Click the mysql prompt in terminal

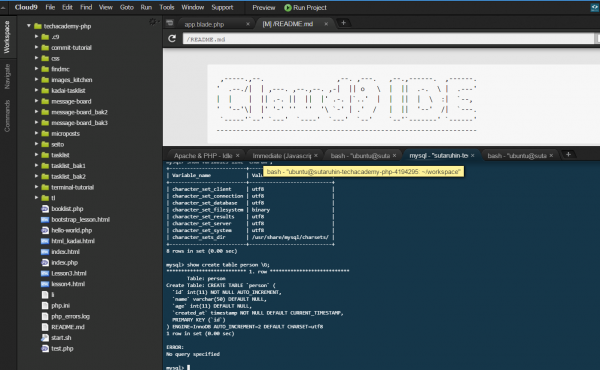pyautogui.click(x=175, y=367)
